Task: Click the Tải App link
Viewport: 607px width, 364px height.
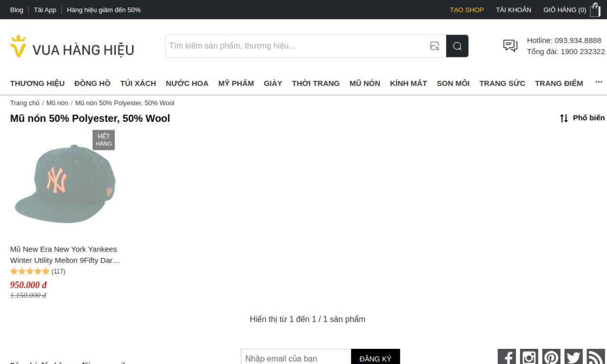Action: tap(45, 10)
